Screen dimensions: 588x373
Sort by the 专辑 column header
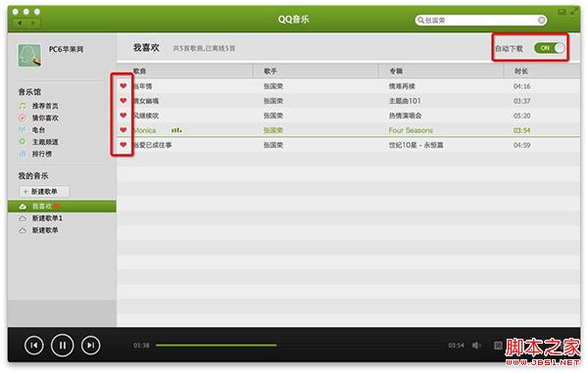pos(396,71)
